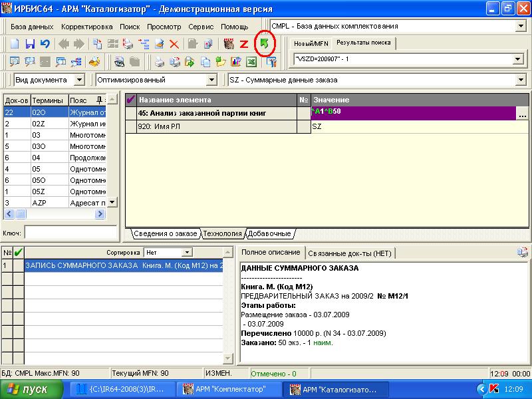Toggle green checkmark column header in records list
Viewport: 532px width, 399px height.
click(19, 253)
